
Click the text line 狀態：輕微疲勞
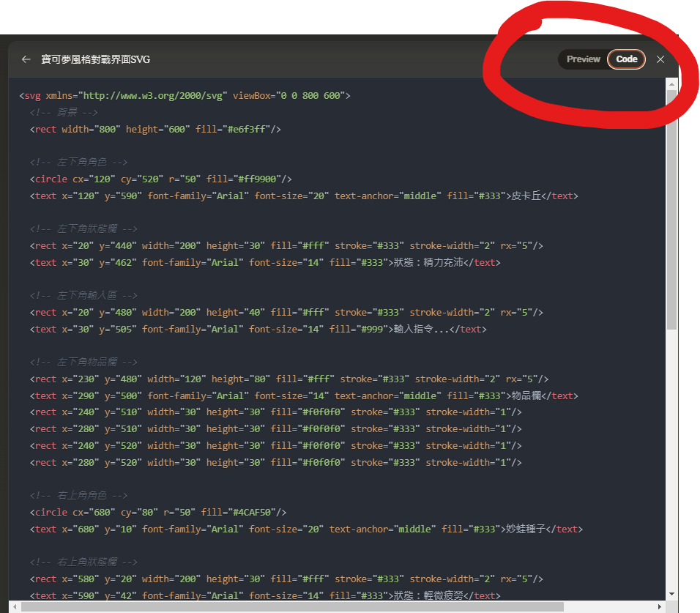pos(265,595)
